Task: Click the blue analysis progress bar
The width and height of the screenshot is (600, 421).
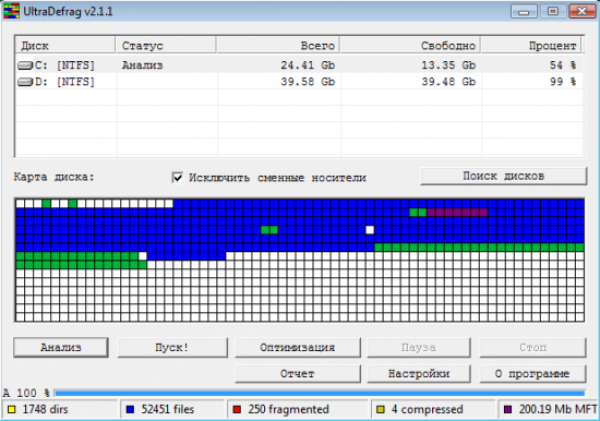Action: (320, 393)
